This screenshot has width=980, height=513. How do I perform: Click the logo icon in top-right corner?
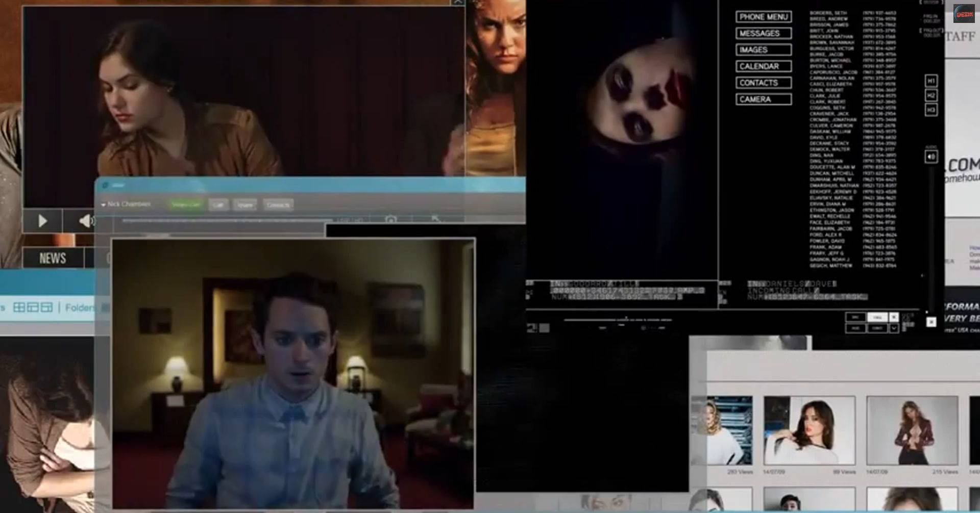pyautogui.click(x=964, y=14)
